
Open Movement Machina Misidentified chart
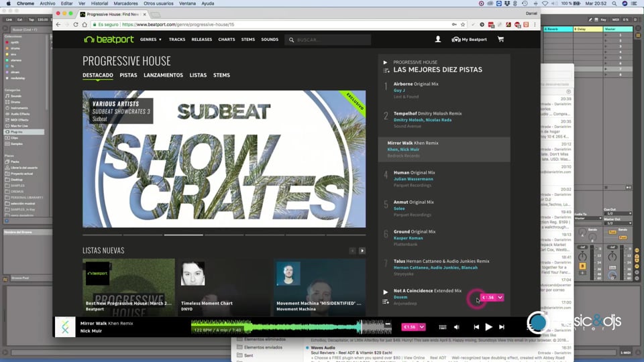pyautogui.click(x=319, y=288)
